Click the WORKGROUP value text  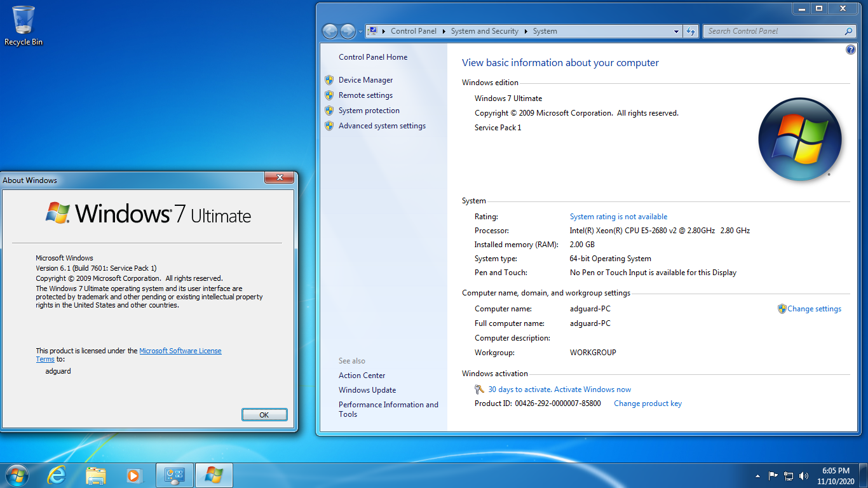593,353
